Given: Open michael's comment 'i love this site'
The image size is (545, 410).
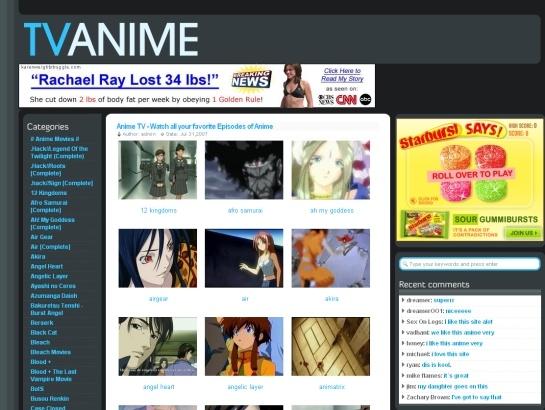Looking at the screenshot, I should (450, 354).
